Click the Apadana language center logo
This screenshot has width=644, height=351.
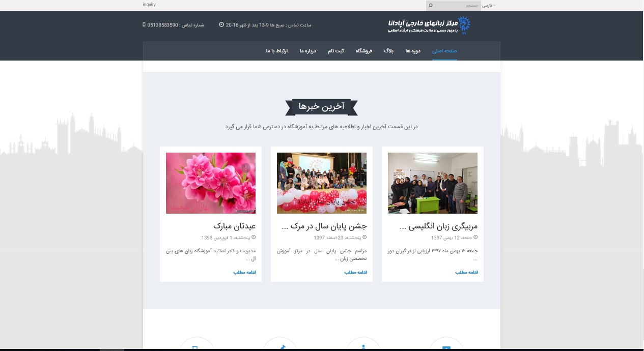[x=430, y=25]
